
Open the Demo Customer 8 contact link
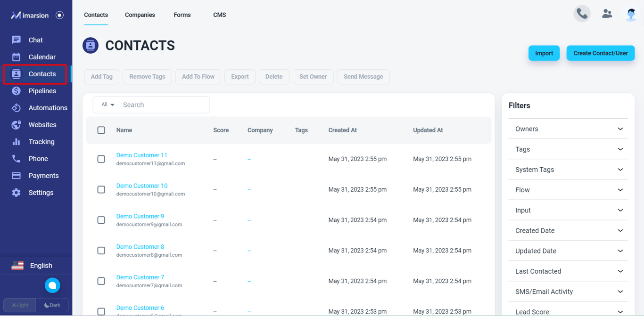click(x=140, y=247)
